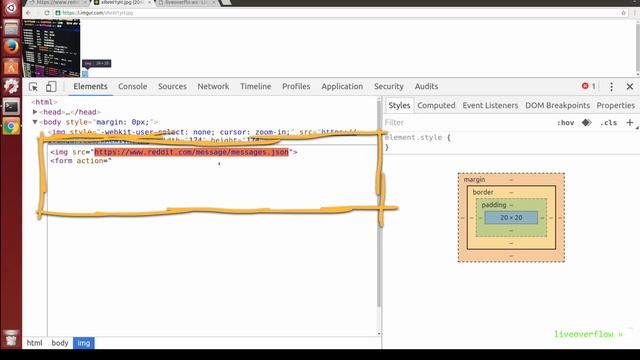Viewport: 640px width, 360px height.
Task: Open the Trash launcher icon
Action: tap(11, 338)
